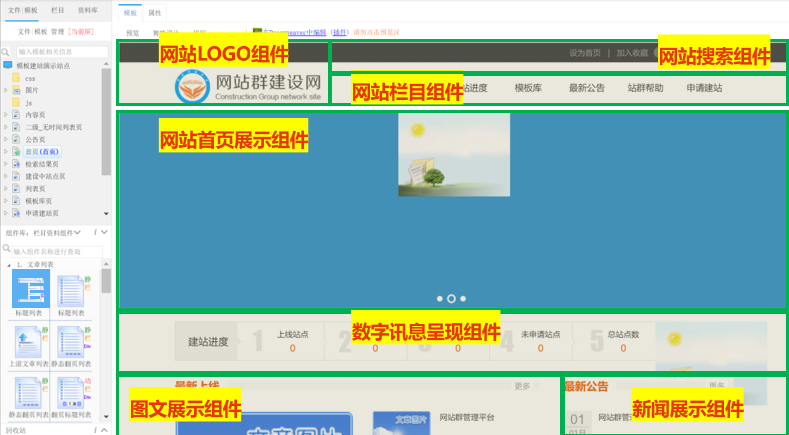Select the 静态翻页列表 component icon

(x=28, y=394)
